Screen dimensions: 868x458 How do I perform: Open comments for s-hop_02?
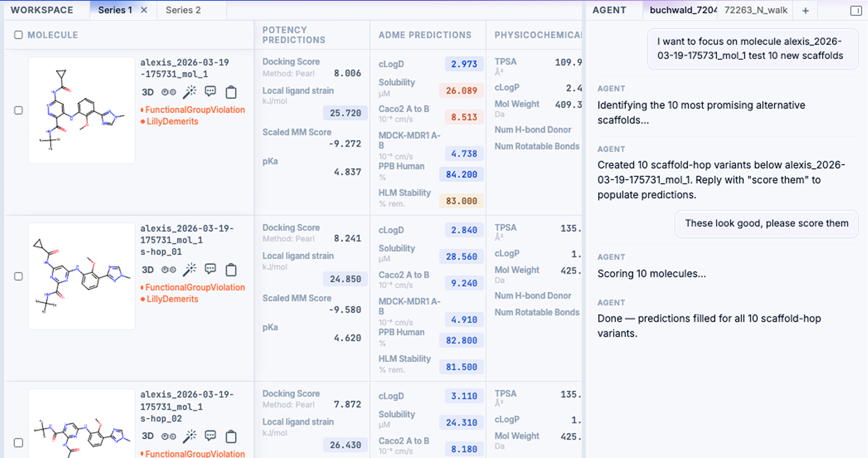pos(210,436)
